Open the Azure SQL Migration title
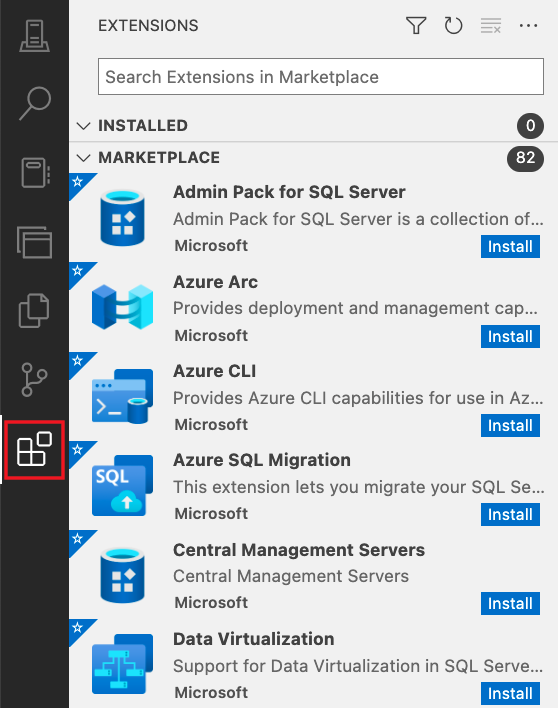This screenshot has width=558, height=708. [262, 460]
